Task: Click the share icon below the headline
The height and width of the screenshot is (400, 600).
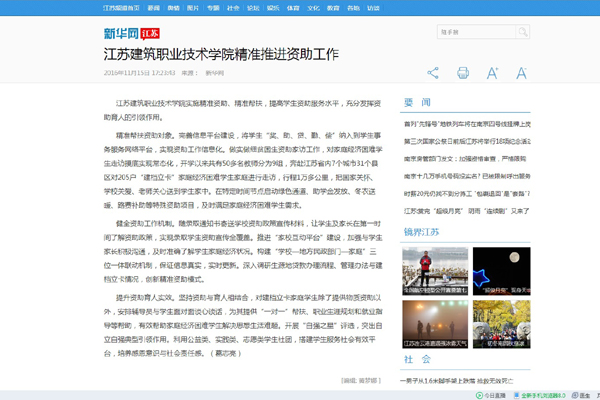Action: tap(433, 73)
